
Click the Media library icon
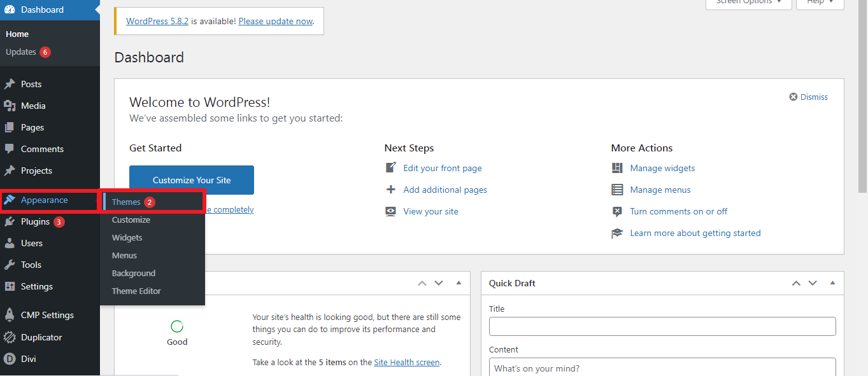pos(10,106)
